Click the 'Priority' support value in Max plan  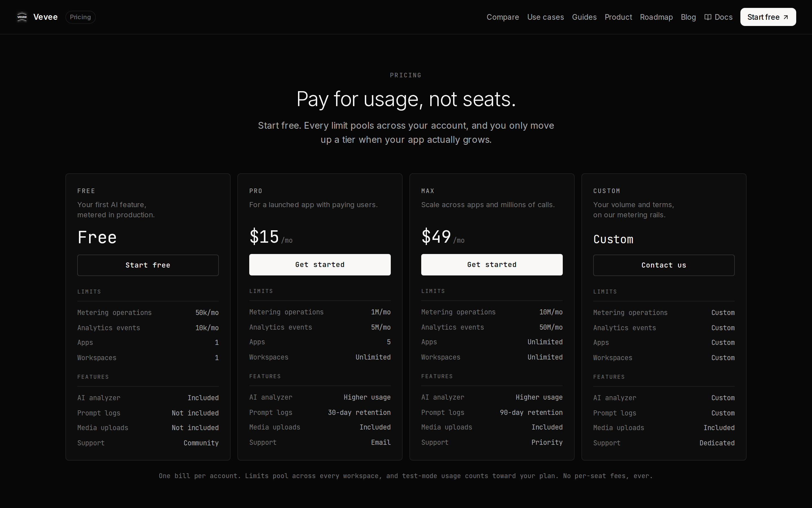tap(547, 443)
